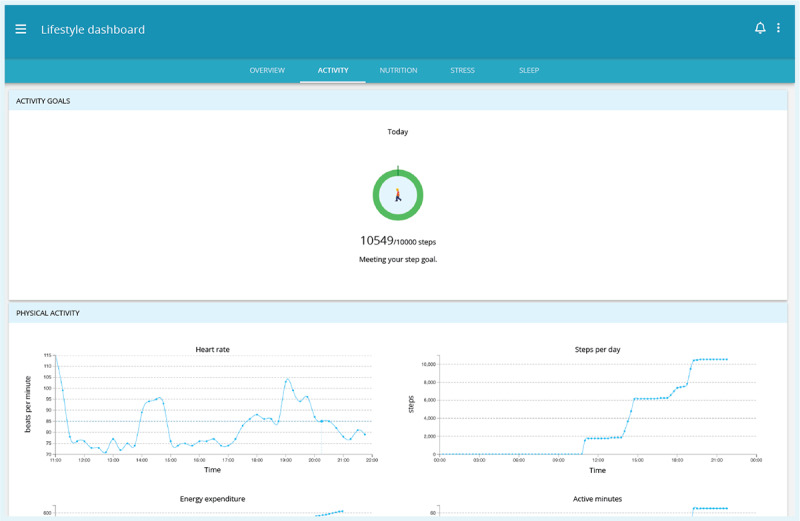Click the steps per day plateau above 10,000

710,359
